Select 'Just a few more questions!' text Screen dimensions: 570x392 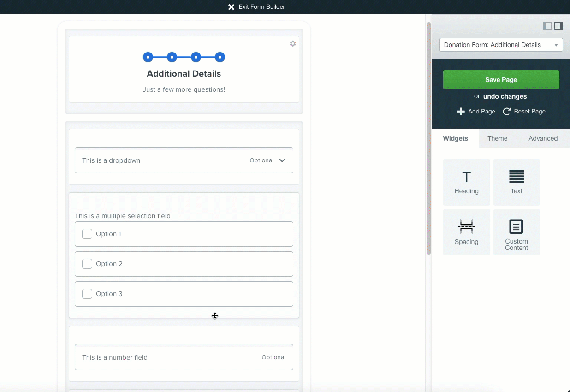[184, 89]
